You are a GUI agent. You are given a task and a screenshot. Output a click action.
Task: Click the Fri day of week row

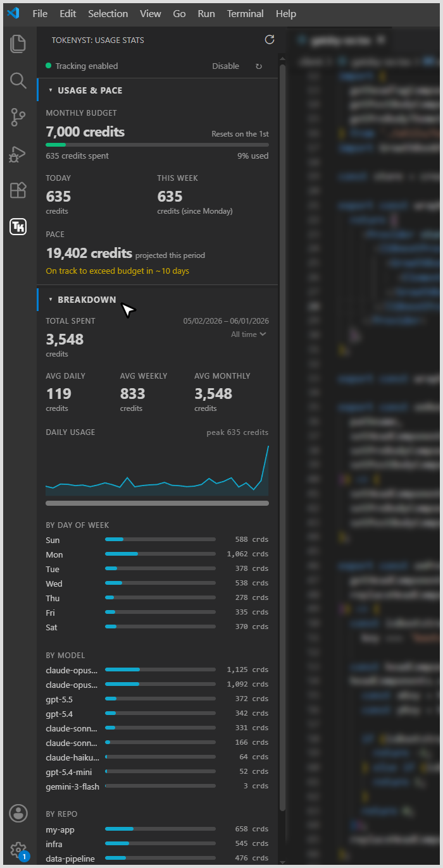(x=157, y=613)
